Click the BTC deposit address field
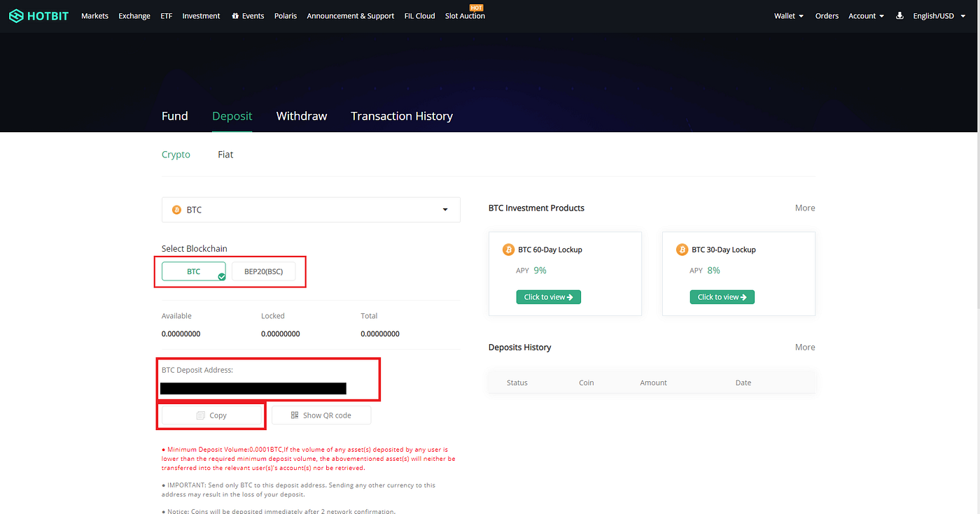The height and width of the screenshot is (514, 980). 253,388
